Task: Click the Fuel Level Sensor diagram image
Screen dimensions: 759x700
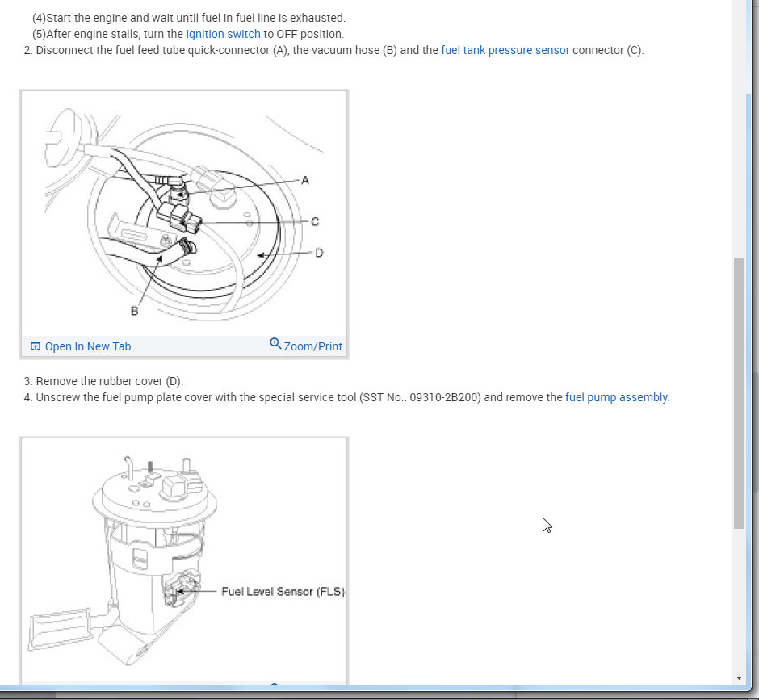Action: (184, 560)
